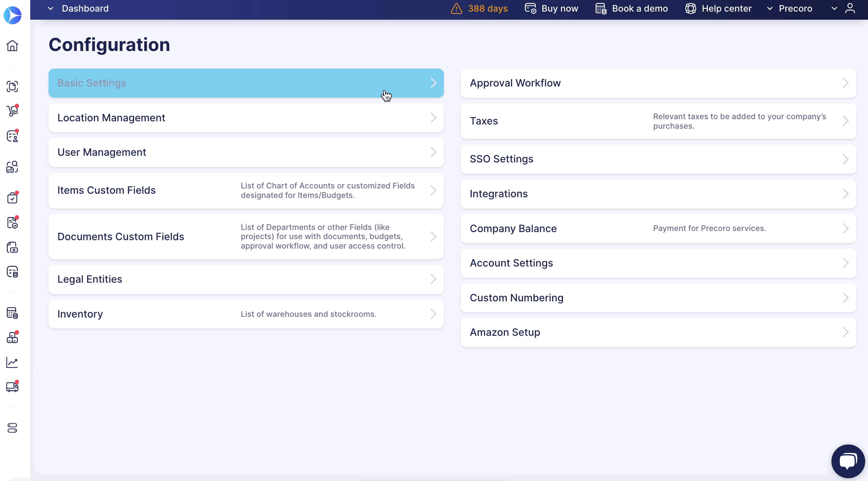Click the Taxes row arrow
Screen dimensions: 868x481
(x=845, y=121)
